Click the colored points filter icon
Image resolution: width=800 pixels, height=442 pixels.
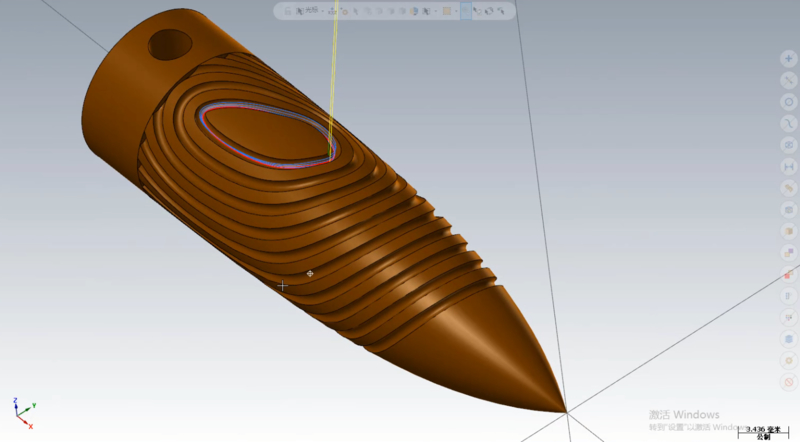pyautogui.click(x=789, y=317)
